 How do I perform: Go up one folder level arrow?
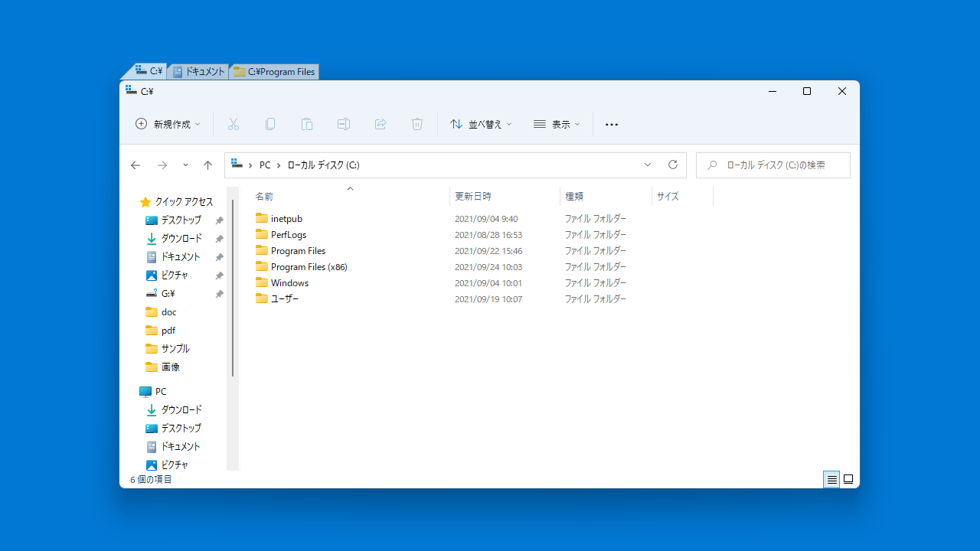207,165
